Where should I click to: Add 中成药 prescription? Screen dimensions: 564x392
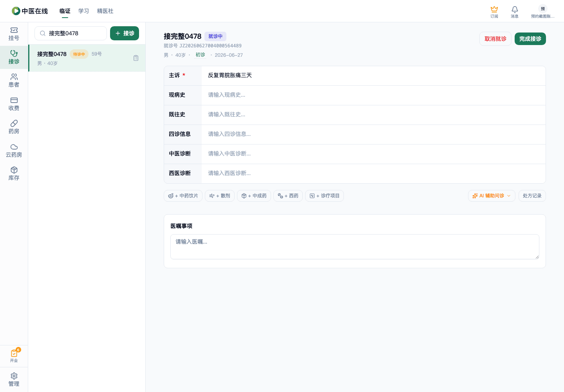[254, 196]
